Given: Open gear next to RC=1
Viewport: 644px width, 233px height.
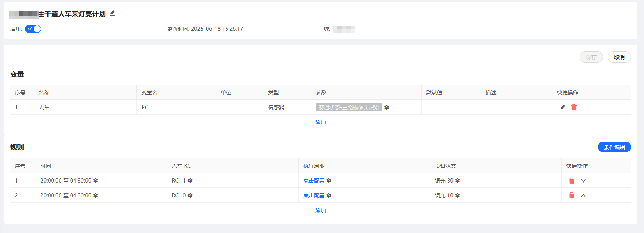Looking at the screenshot, I should [190, 181].
